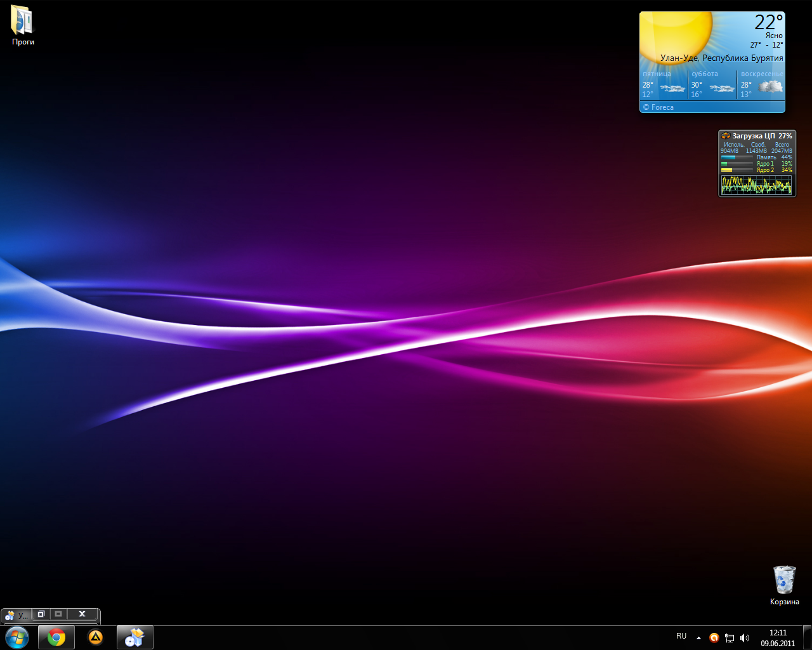Switch to Google Chrome in taskbar
Viewport: 812px width, 650px height.
56,637
